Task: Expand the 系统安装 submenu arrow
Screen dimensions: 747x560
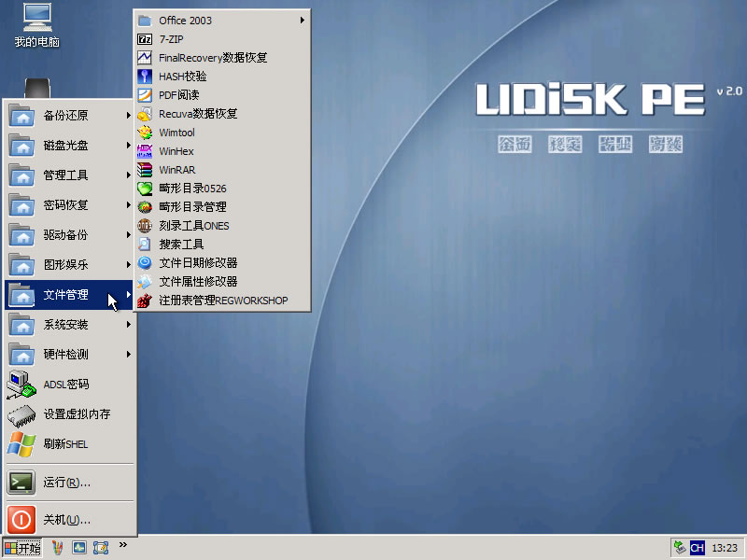Action: [x=128, y=325]
